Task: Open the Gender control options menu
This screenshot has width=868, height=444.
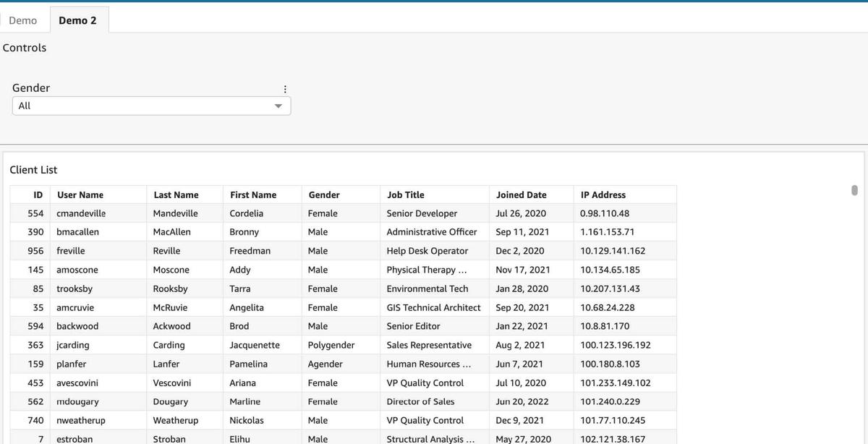Action: click(x=285, y=89)
